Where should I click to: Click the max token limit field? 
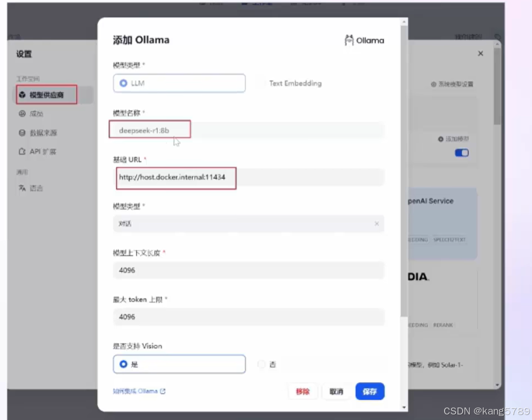coord(249,317)
